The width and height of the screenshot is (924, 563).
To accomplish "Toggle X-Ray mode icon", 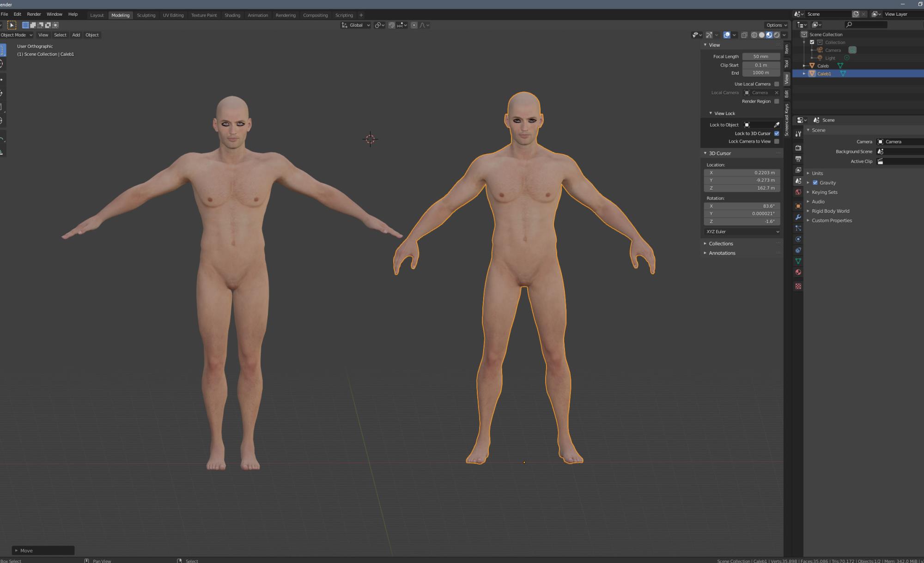I will [744, 35].
